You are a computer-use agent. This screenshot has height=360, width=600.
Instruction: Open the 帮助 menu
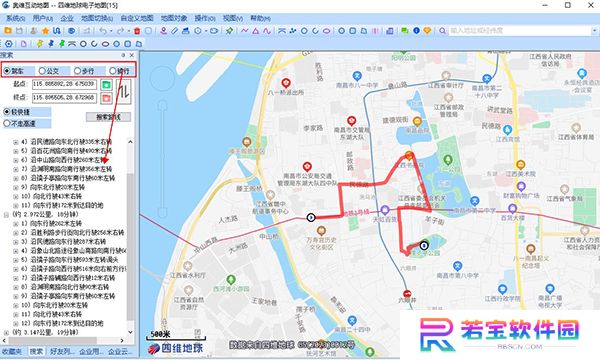(x=260, y=18)
